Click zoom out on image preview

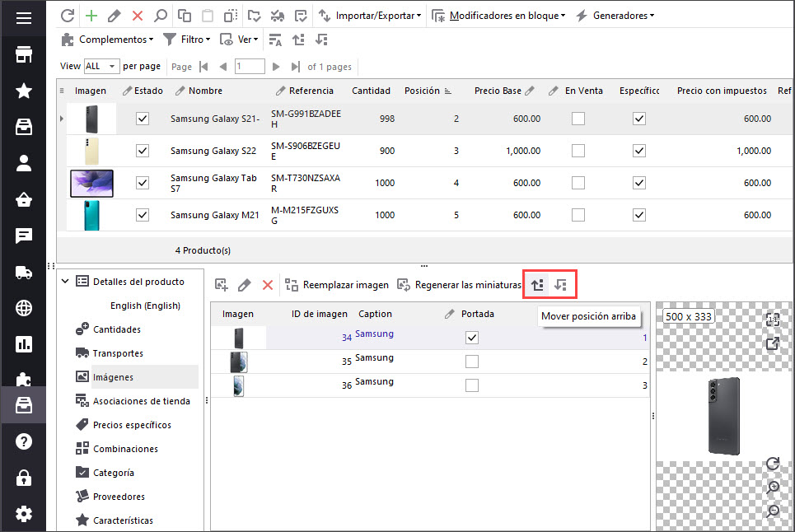point(773,511)
